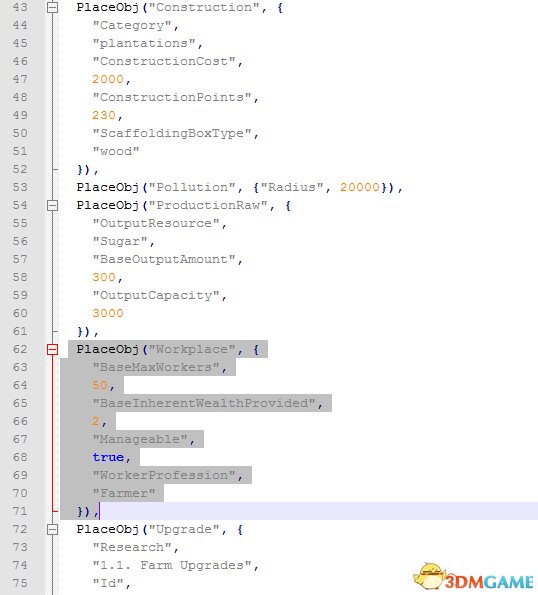Collapse the ProductionRaw fold block
The image size is (538, 595).
pyautogui.click(x=52, y=205)
